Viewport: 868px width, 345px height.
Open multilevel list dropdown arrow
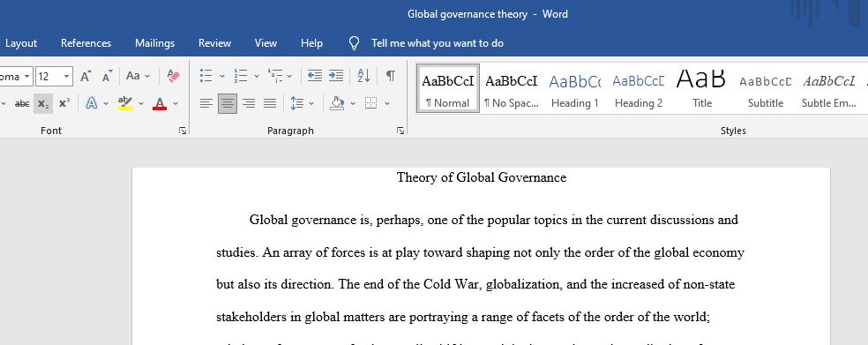coord(289,76)
